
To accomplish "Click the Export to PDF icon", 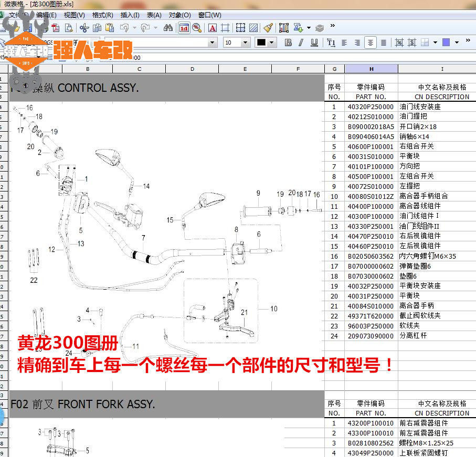I will tap(56, 28).
